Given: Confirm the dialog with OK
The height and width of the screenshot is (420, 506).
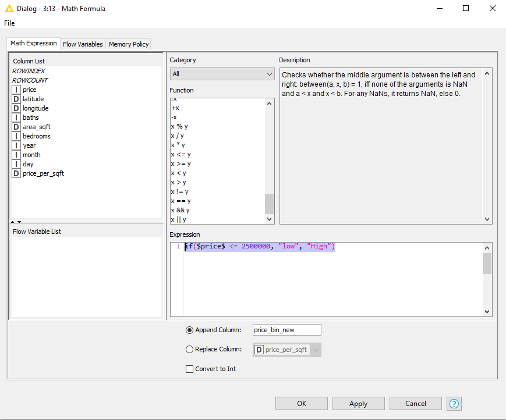Looking at the screenshot, I should (301, 403).
